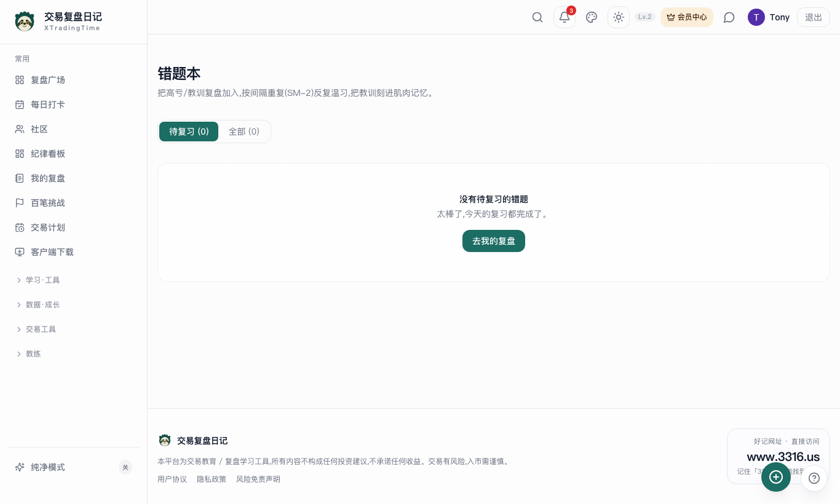Click the sloth logo in sidebar
This screenshot has width=840, height=504.
(25, 22)
